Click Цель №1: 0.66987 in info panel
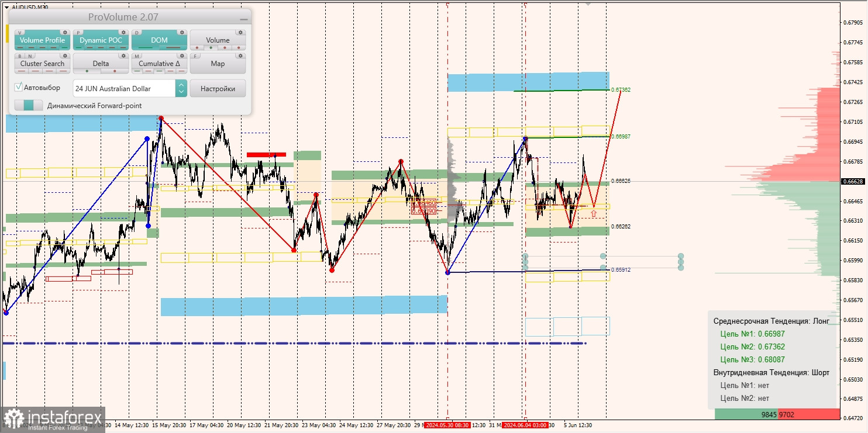This screenshot has width=868, height=433. click(753, 334)
